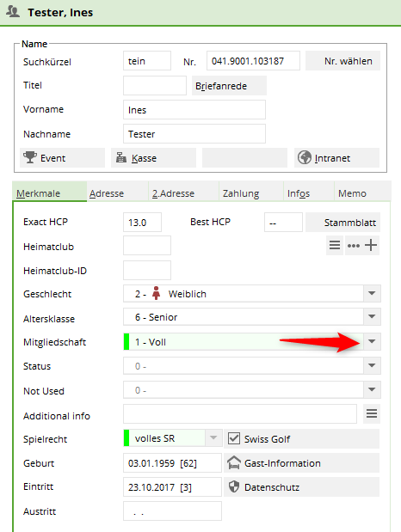
Task: Switch to the Zahlung tab
Action: (241, 193)
